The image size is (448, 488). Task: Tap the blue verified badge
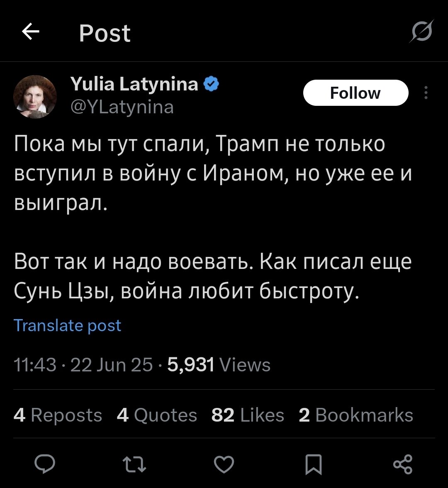pyautogui.click(x=212, y=85)
